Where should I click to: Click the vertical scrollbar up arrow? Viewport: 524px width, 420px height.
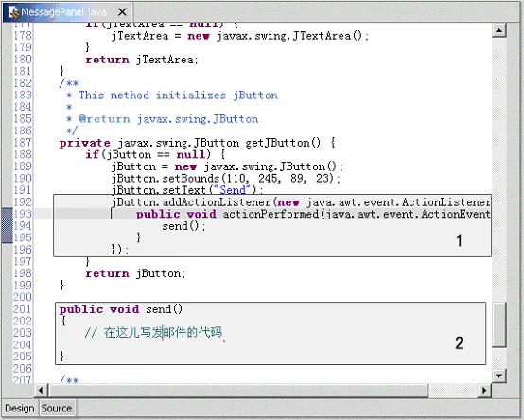(x=499, y=30)
